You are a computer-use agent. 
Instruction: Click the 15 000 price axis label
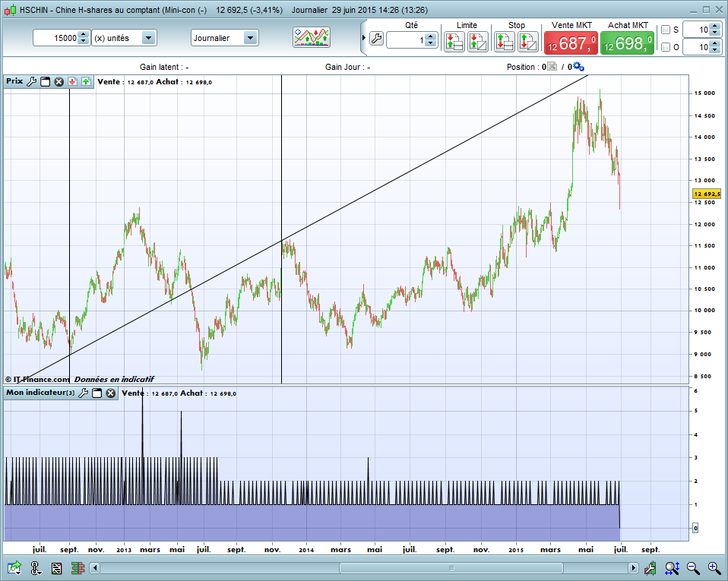[x=704, y=93]
